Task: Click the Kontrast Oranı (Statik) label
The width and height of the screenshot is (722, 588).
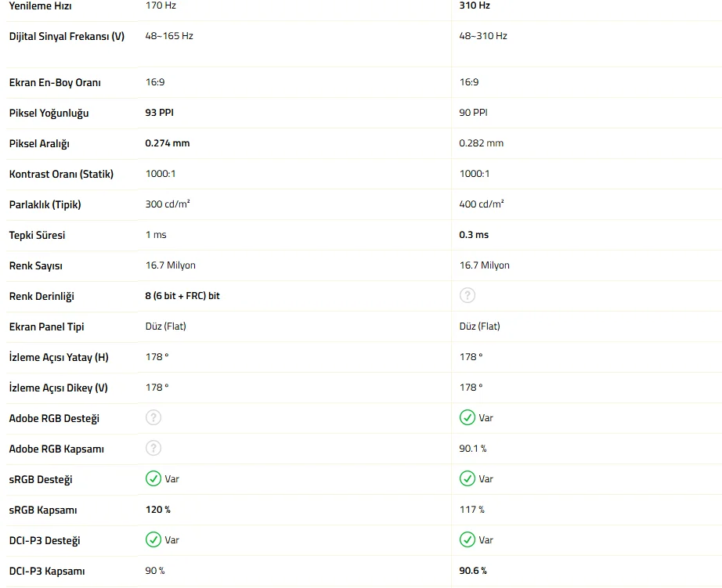Action: click(61, 174)
